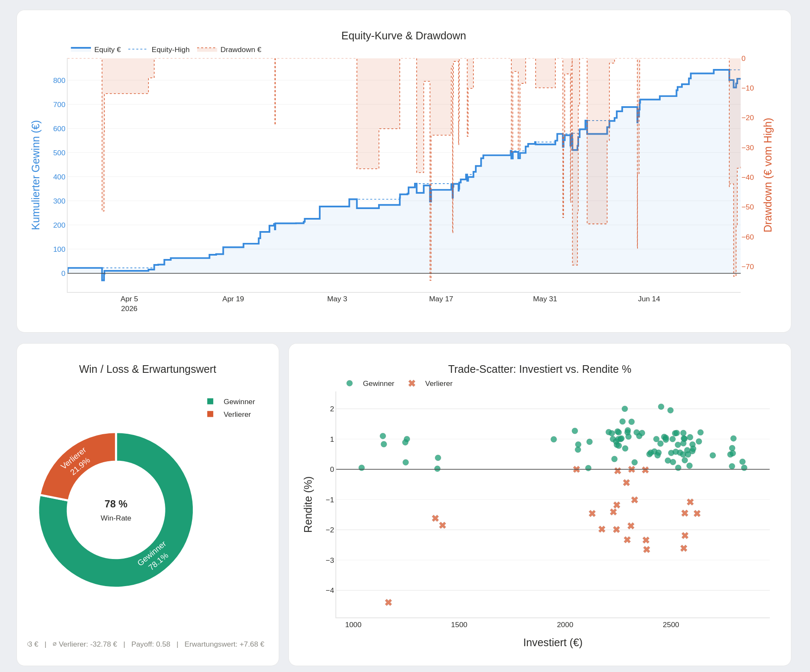Image resolution: width=810 pixels, height=672 pixels.
Task: Hide Gewinner points in Trade-Scatter legend
Action: (370, 383)
